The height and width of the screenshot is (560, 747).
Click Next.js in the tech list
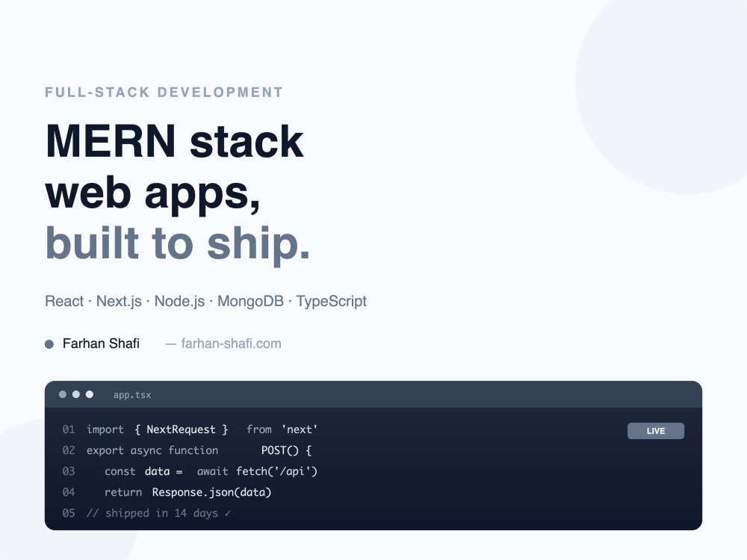tap(119, 302)
